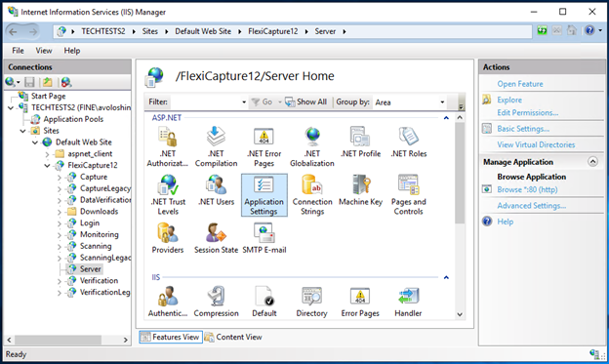
Task: Collapse the Default Web Site node
Action: [x=35, y=142]
